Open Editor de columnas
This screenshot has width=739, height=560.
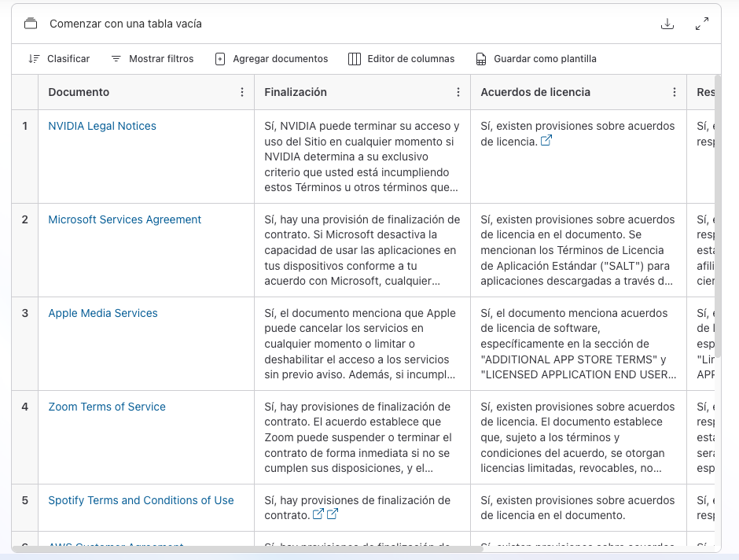pyautogui.click(x=402, y=59)
